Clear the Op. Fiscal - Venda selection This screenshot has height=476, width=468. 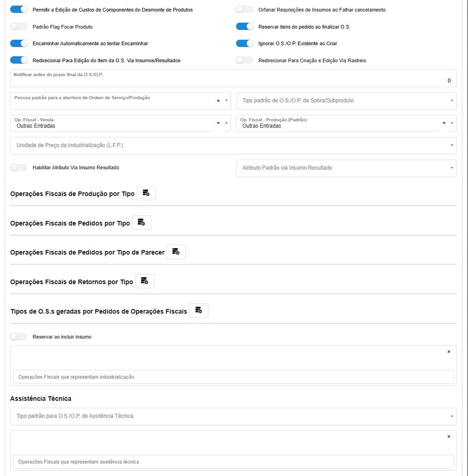[218, 123]
